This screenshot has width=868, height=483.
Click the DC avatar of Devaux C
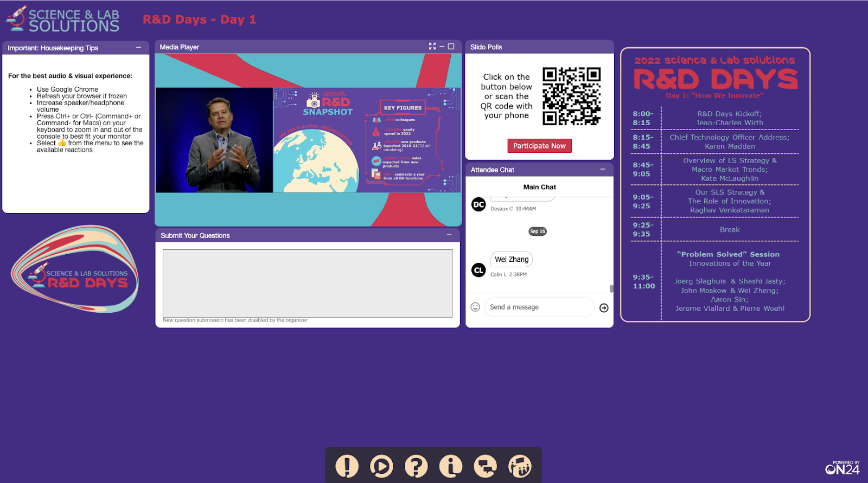pos(478,204)
